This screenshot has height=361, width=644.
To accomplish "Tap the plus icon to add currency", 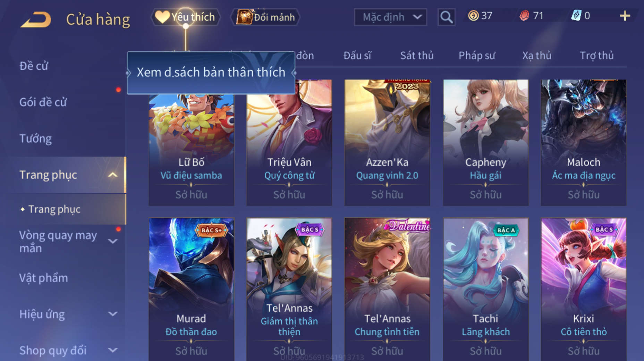I will [625, 16].
